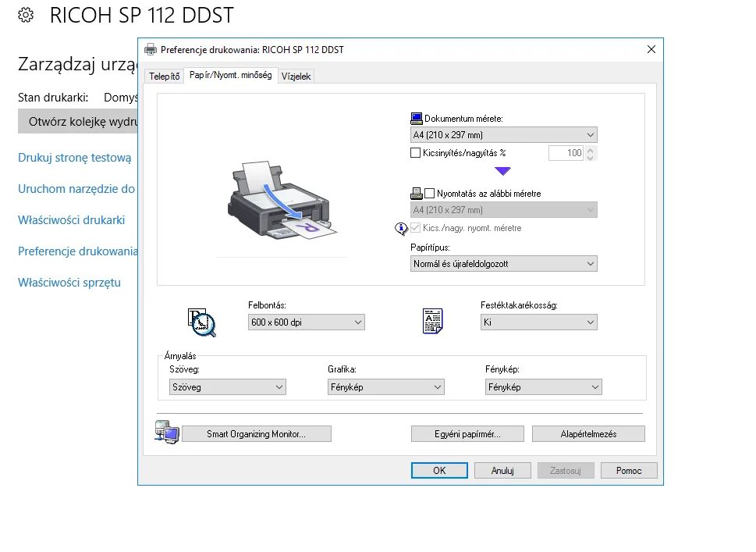
Task: Click Drukuj stronę testową link
Action: click(x=74, y=158)
